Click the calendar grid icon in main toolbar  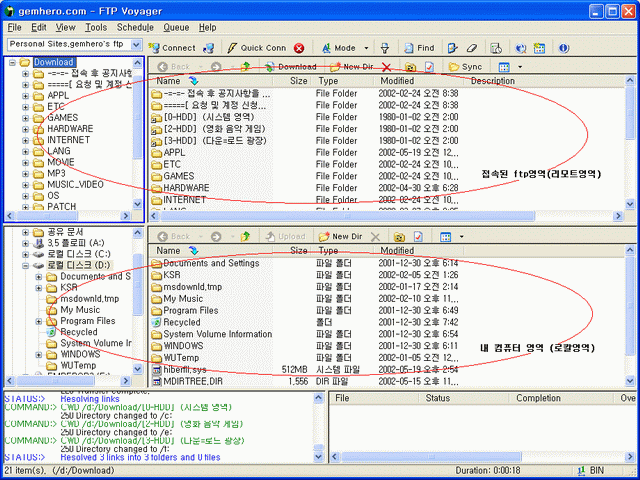click(539, 48)
